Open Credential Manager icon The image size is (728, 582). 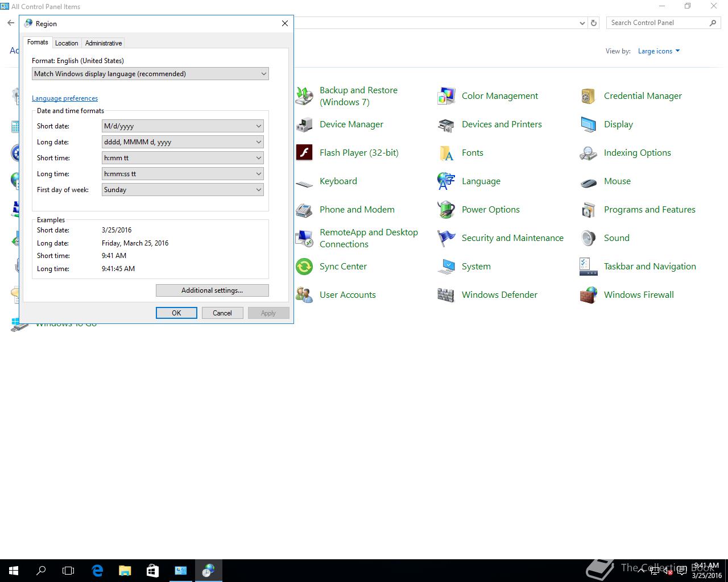tap(589, 96)
